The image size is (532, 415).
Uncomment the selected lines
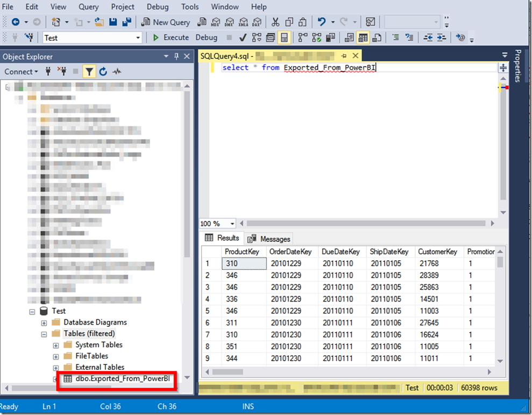tap(409, 37)
